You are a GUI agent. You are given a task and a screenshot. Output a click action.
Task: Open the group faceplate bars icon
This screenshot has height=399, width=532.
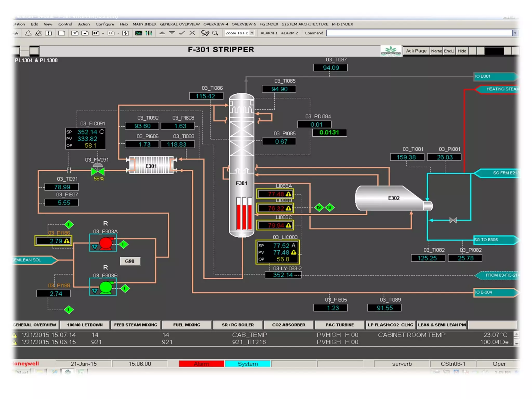[x=149, y=33]
